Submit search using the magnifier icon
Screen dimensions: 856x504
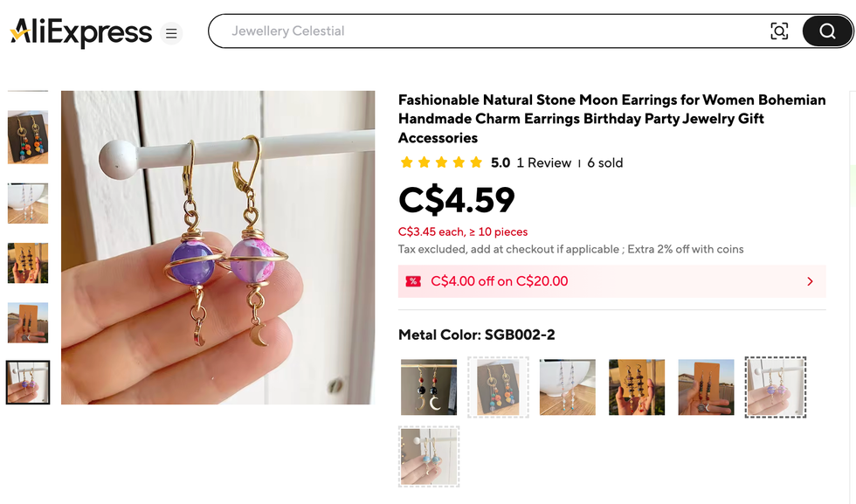click(x=825, y=31)
